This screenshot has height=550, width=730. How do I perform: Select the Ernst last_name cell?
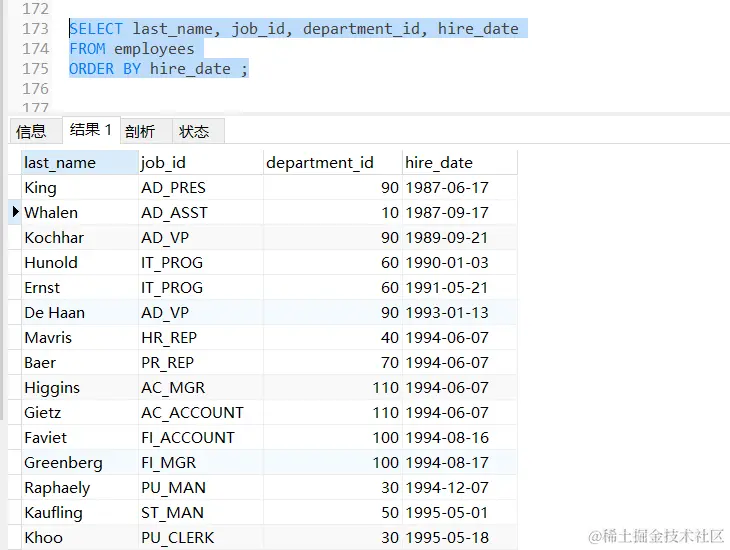pos(80,287)
